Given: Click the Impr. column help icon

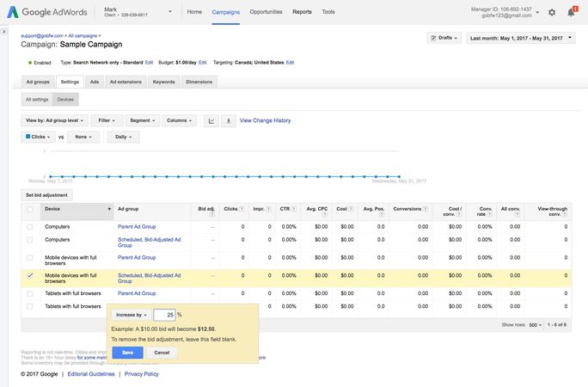Looking at the screenshot, I should (268, 209).
